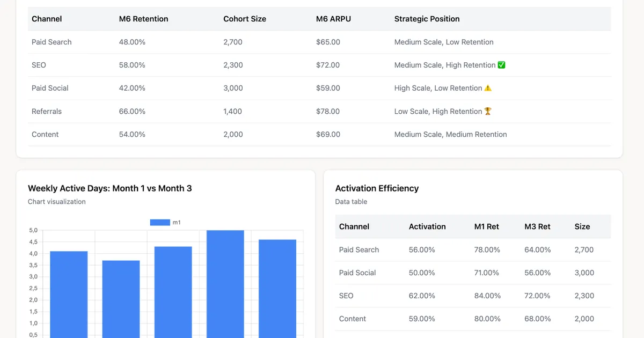The width and height of the screenshot is (644, 338).
Task: Click the trophy emoji in Referrals row
Action: [x=488, y=111]
